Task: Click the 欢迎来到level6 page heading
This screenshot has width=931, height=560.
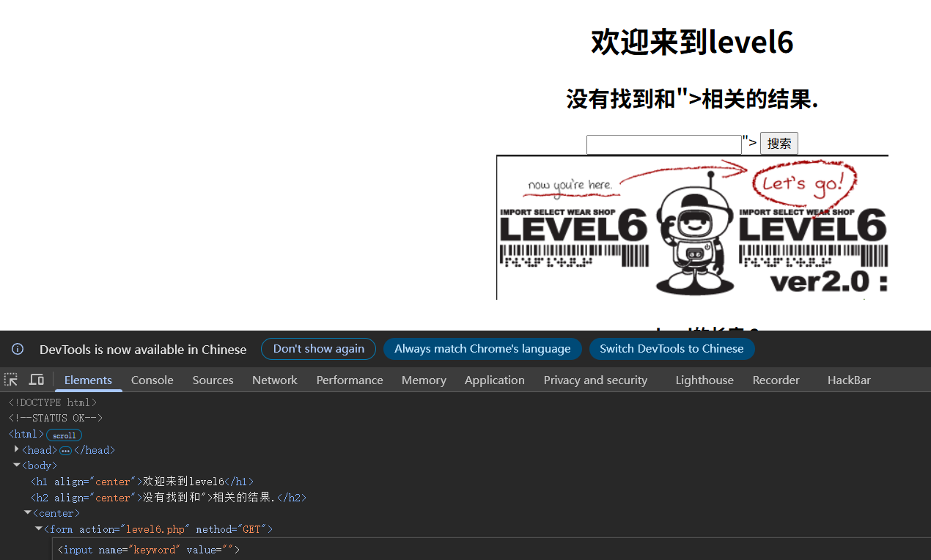Action: coord(692,41)
